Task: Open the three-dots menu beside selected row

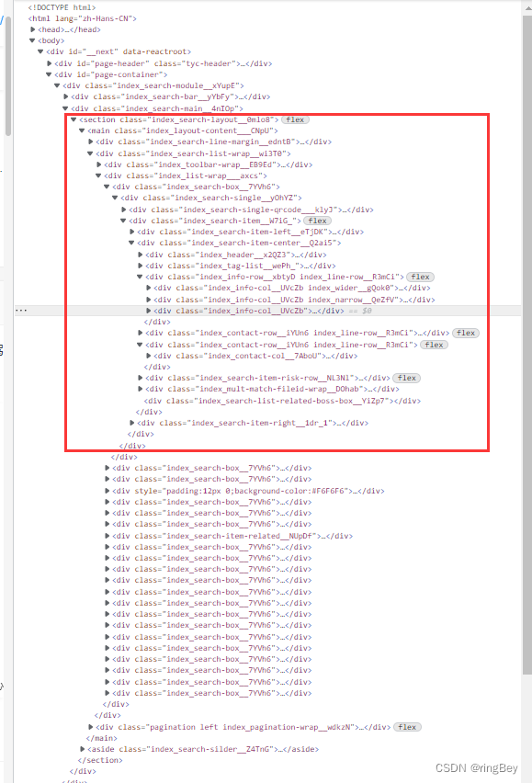Action: [21, 310]
